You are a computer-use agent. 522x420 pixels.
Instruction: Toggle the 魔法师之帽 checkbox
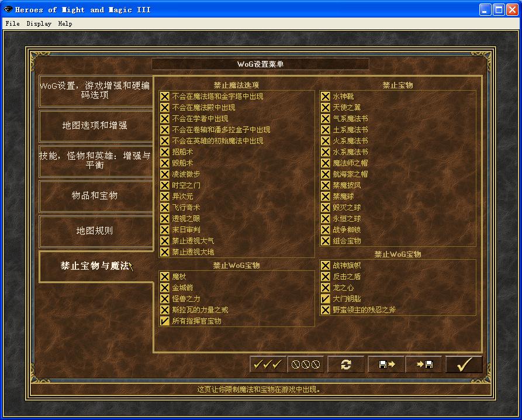click(x=325, y=163)
